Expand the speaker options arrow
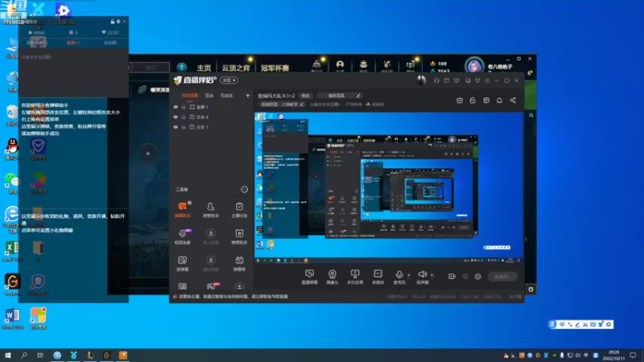The image size is (644, 362). coord(431,275)
